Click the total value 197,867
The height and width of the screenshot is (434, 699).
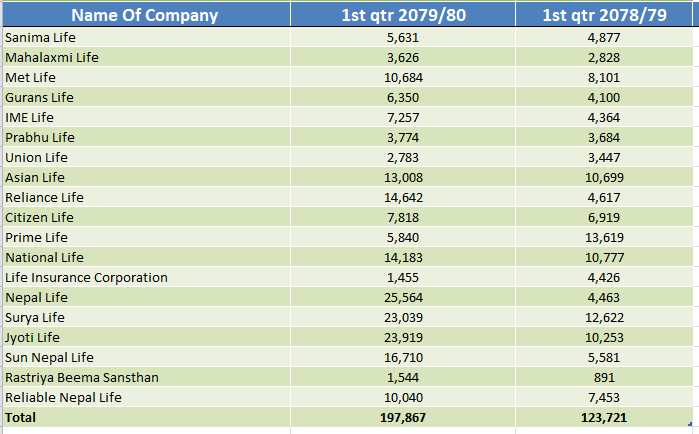403,418
